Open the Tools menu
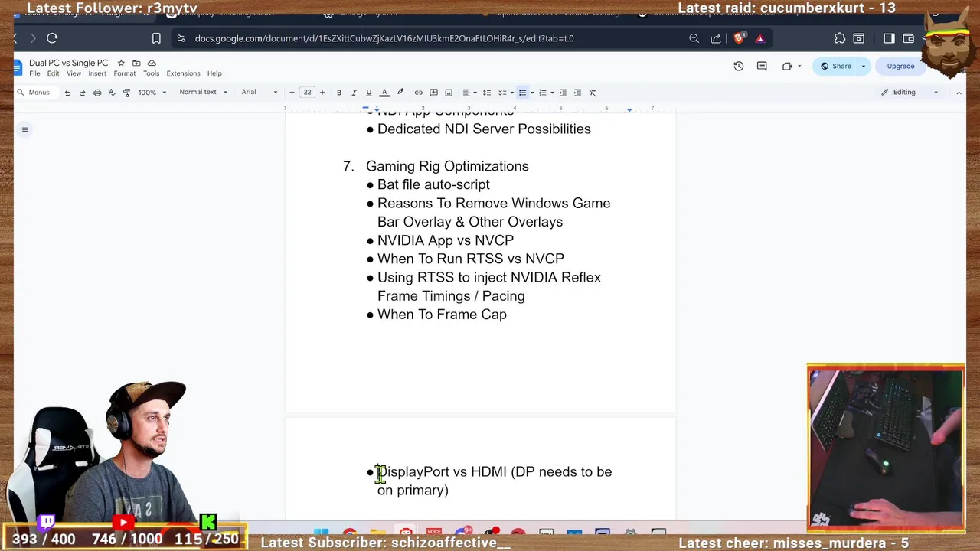Image resolution: width=980 pixels, height=551 pixels. coord(151,73)
